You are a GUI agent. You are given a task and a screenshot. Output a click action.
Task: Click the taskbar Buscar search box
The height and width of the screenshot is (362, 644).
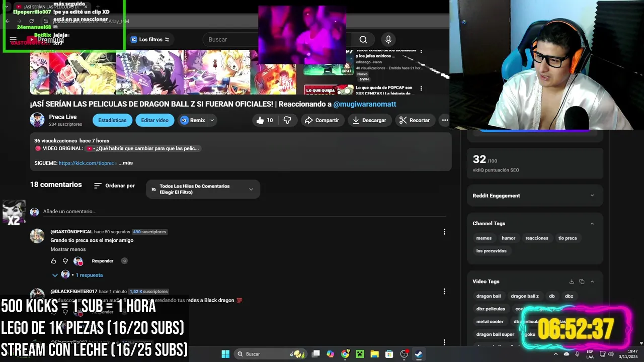point(271,354)
